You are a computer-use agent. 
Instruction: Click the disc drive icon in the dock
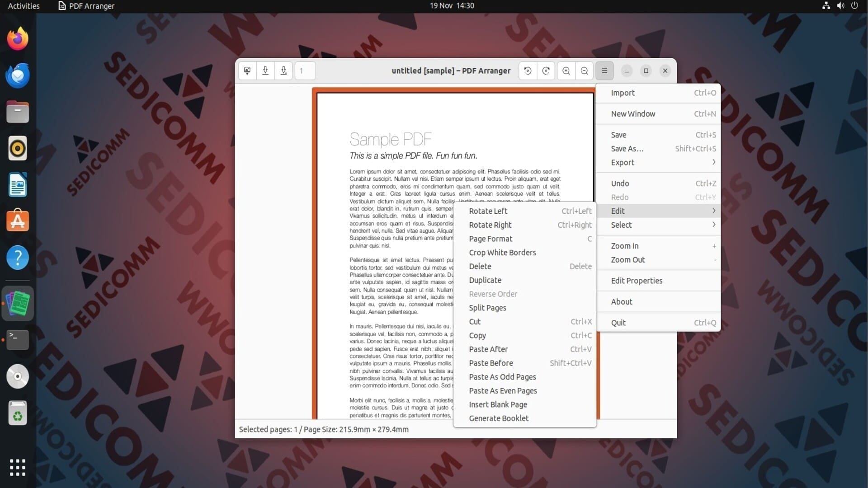[18, 376]
